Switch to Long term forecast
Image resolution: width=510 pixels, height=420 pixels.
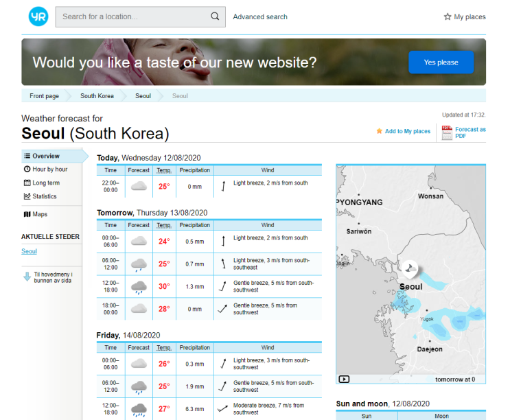click(x=46, y=183)
